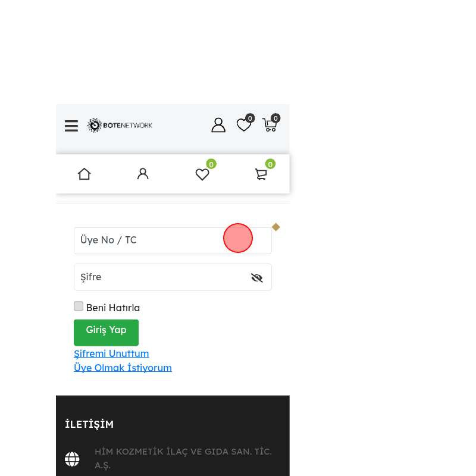Image resolution: width=476 pixels, height=476 pixels.
Task: Toggle password visibility eye icon
Action: tap(257, 277)
